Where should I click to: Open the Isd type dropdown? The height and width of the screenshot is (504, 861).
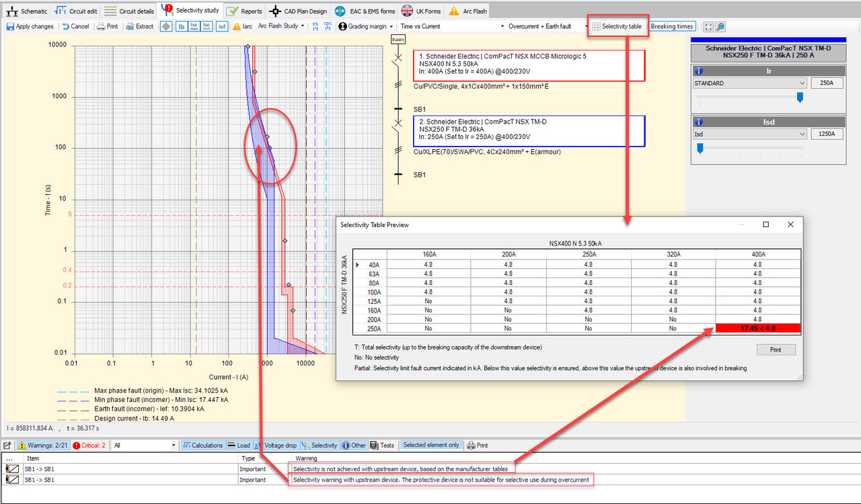tap(749, 134)
